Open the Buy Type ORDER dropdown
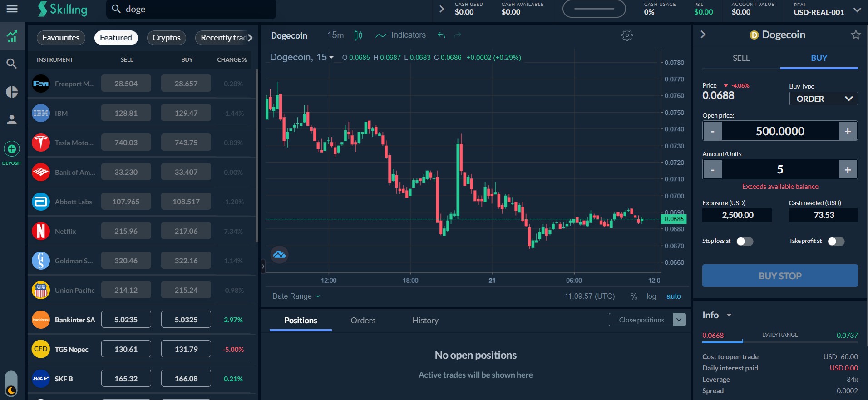This screenshot has height=400, width=868. pyautogui.click(x=823, y=99)
